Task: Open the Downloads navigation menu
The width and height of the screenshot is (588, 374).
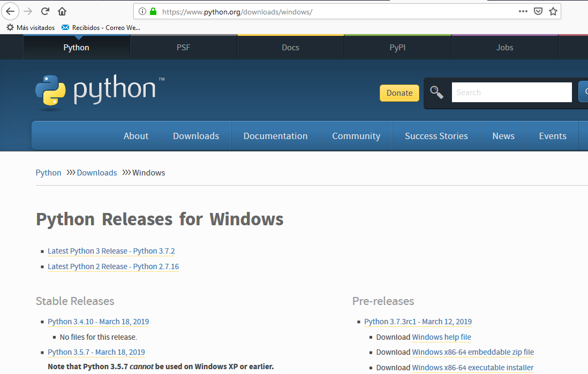Action: 196,136
